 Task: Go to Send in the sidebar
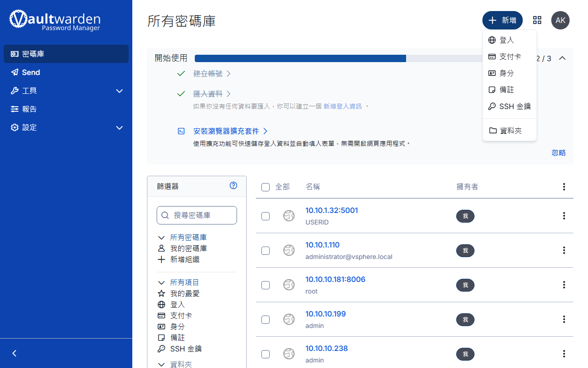coord(66,72)
